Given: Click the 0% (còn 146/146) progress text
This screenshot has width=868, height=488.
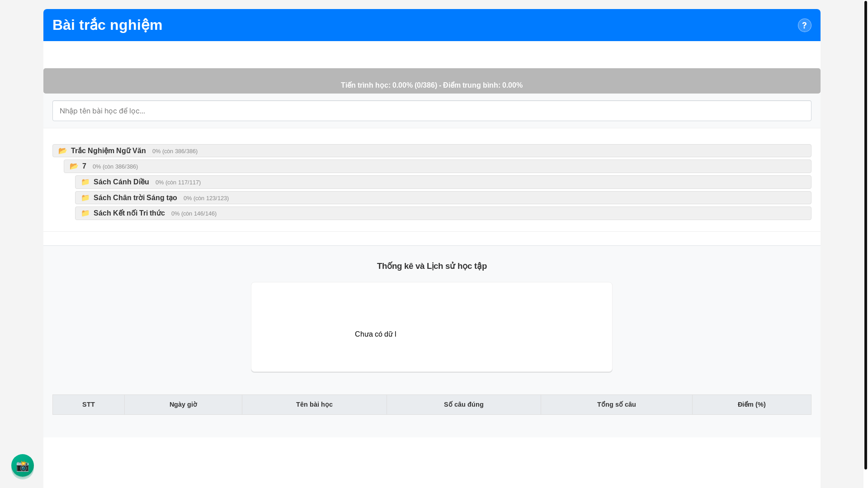Looking at the screenshot, I should (194, 214).
